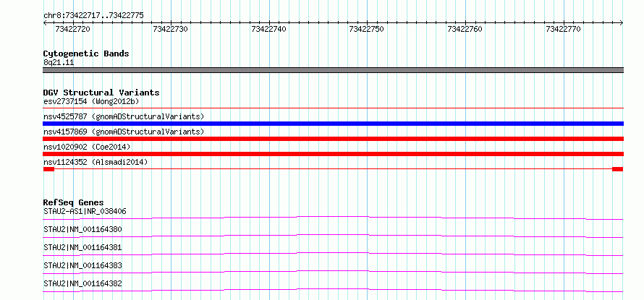The image size is (644, 300).
Task: Open STAU2|NM_001164380 transcript label
Action: click(x=82, y=229)
